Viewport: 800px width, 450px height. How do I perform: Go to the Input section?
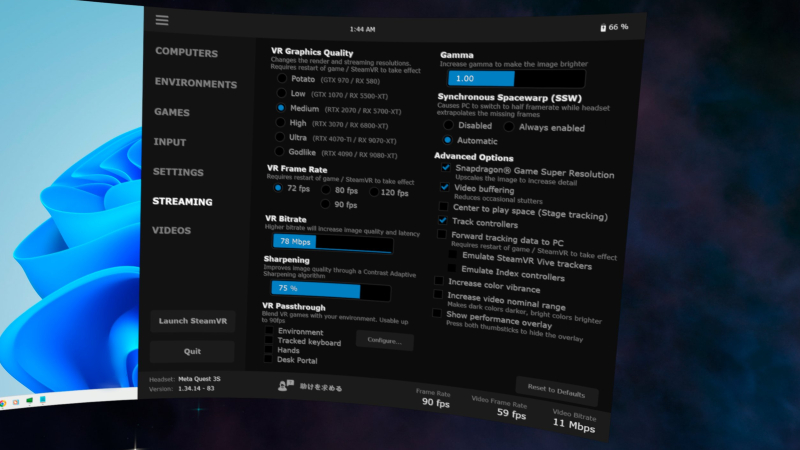point(170,142)
